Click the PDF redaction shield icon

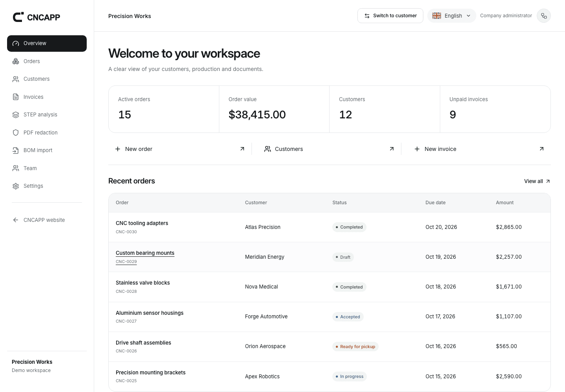(16, 132)
